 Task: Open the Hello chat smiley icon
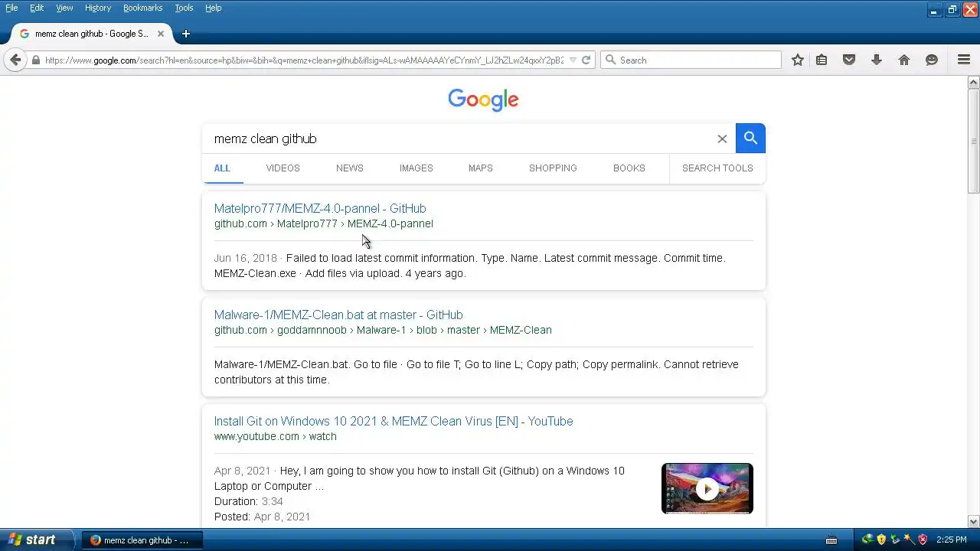pyautogui.click(x=932, y=60)
